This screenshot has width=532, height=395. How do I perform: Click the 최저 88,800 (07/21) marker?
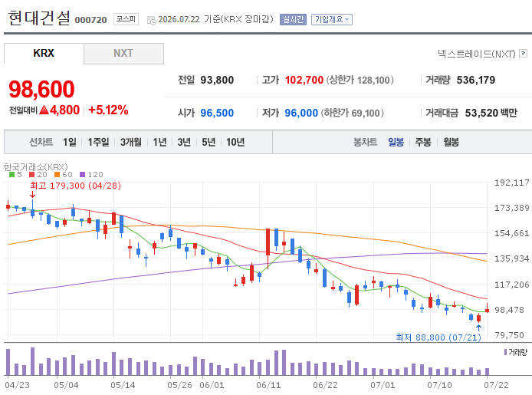tap(438, 337)
